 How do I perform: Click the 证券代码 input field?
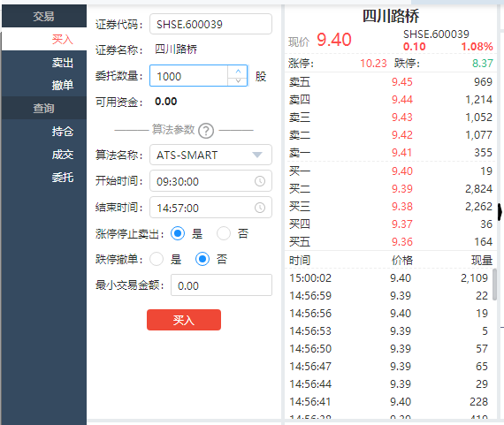(210, 24)
